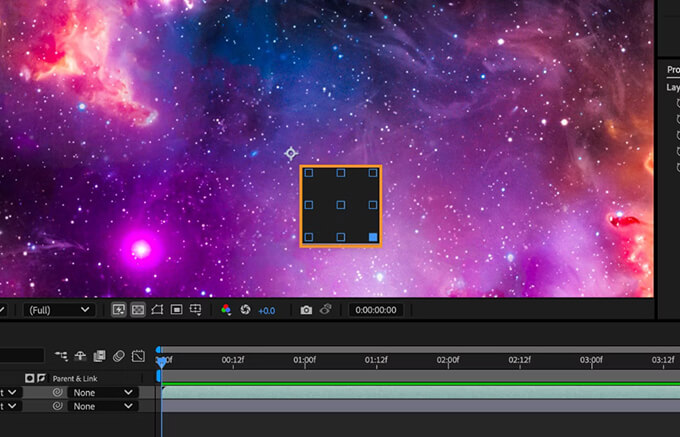Screen dimensions: 680x437
Task: Click the adjustment layer column switch header icon
Action: 29,378
